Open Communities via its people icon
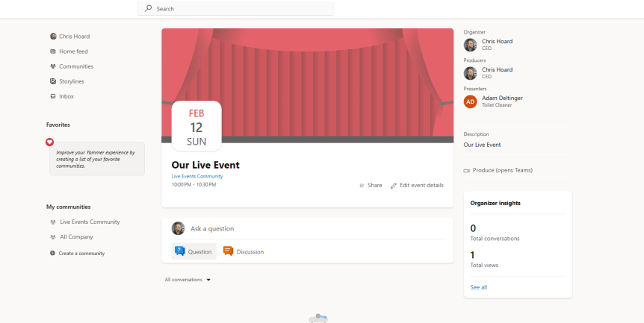Screen dimensions: 644x323 (x=53, y=66)
